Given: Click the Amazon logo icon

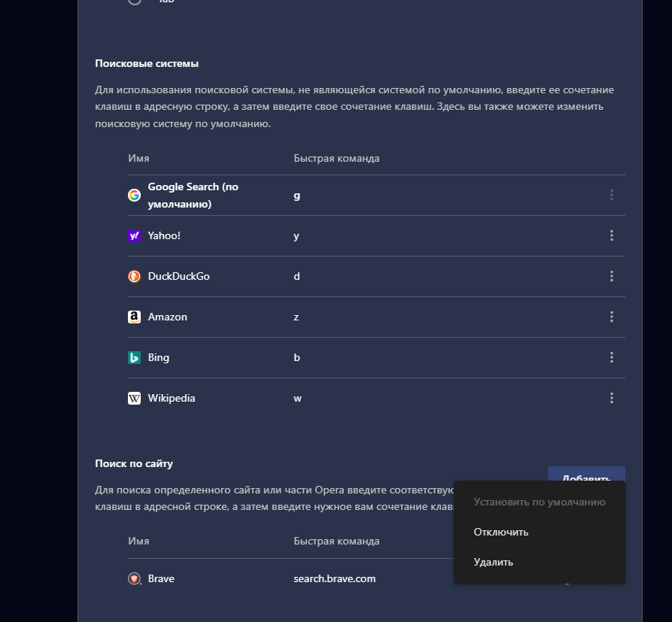Looking at the screenshot, I should pos(134,317).
